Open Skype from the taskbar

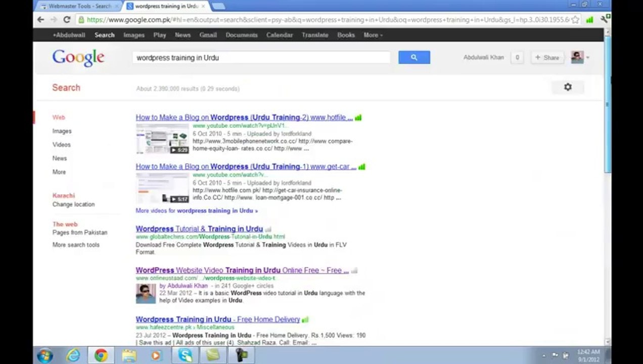(185, 355)
